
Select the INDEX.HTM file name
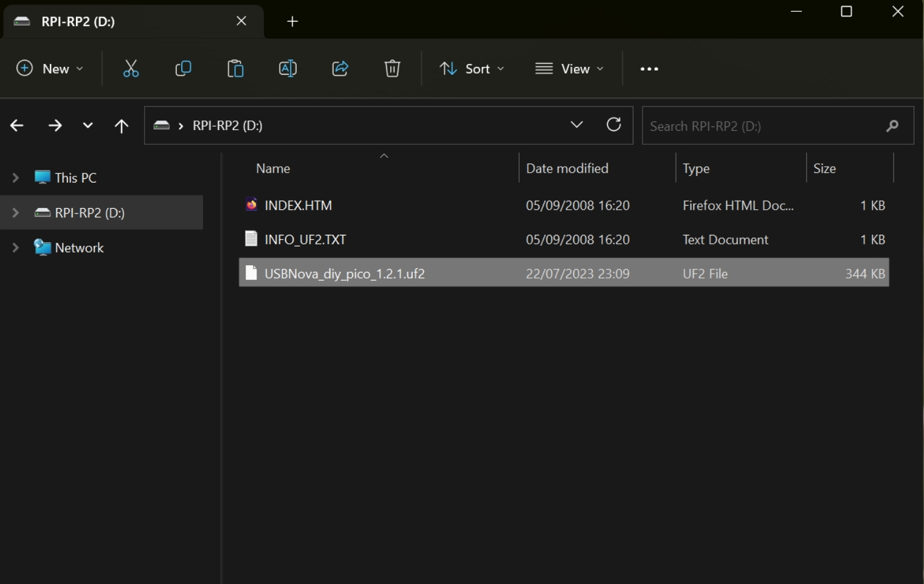(x=298, y=206)
